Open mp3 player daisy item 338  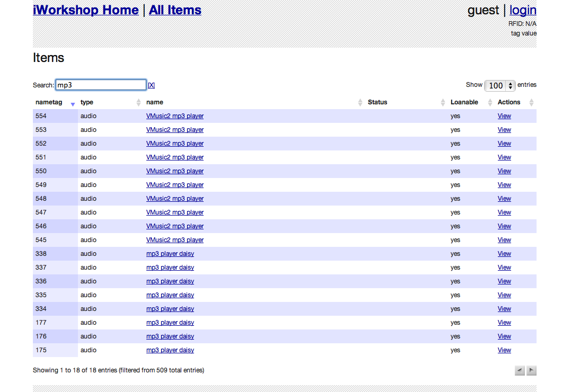(x=170, y=254)
